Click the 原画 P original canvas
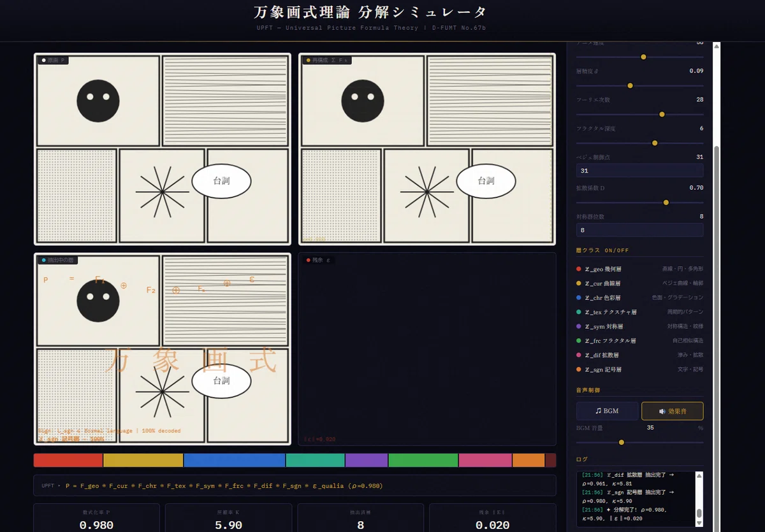765x532 pixels. [163, 149]
